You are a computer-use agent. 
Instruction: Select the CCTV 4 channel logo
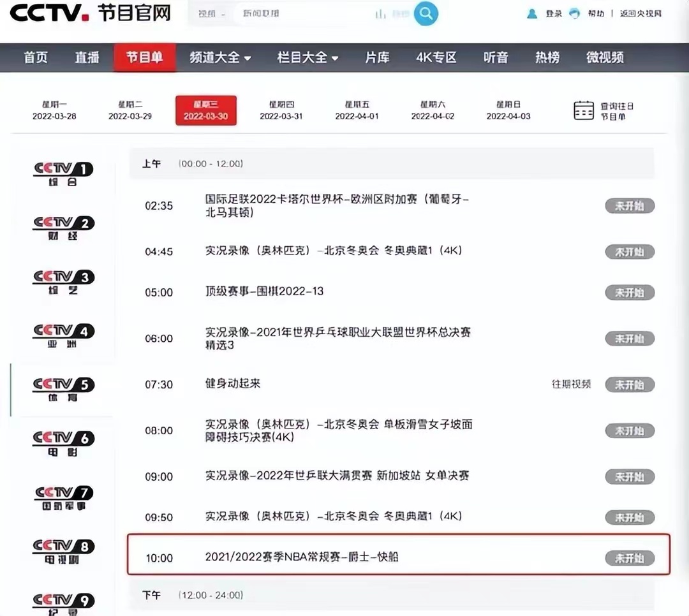click(x=63, y=336)
